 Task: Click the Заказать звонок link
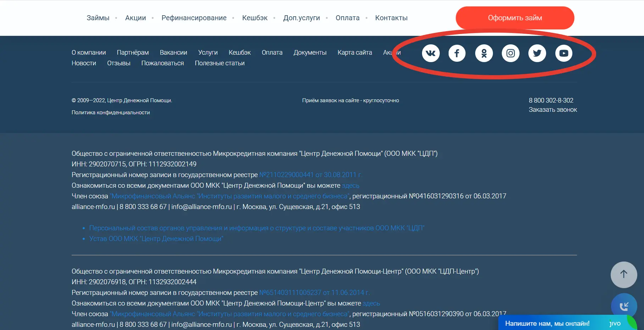(x=553, y=110)
